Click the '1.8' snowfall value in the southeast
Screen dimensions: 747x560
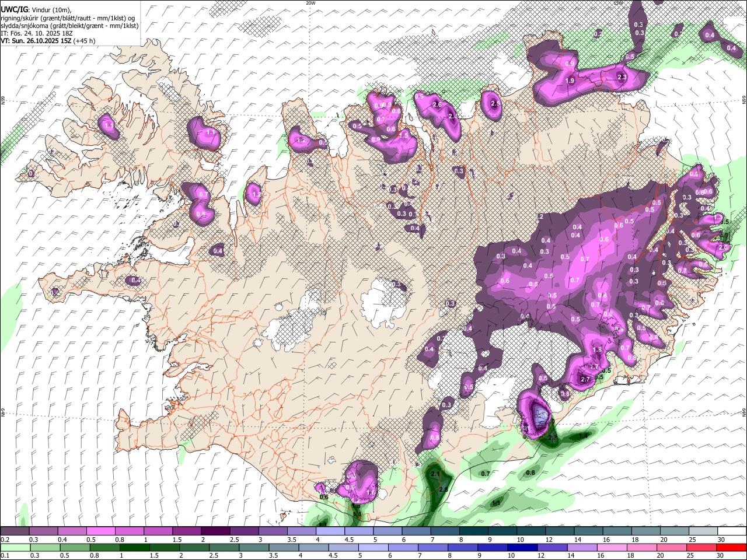point(597,350)
